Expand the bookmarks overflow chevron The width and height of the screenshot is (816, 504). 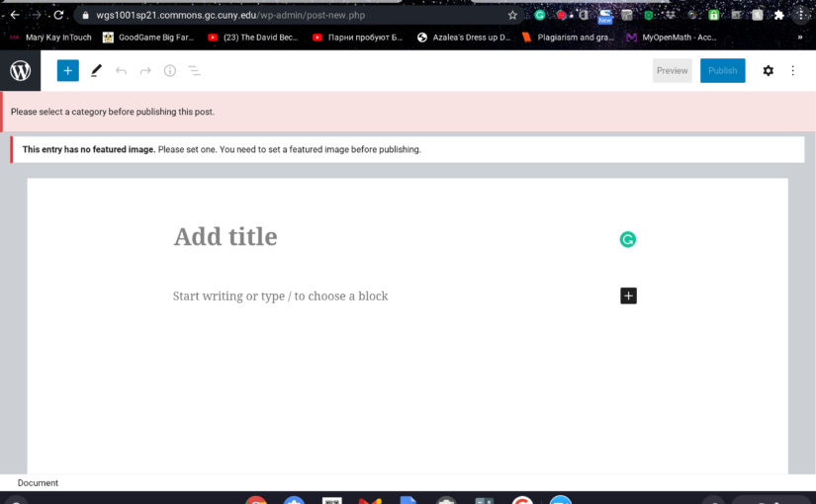click(800, 38)
